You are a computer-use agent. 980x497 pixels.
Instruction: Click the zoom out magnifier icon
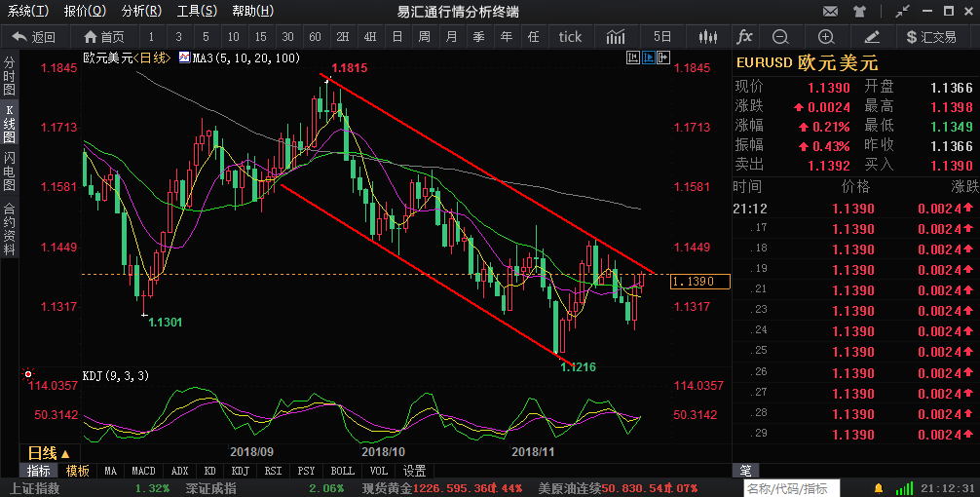(780, 37)
